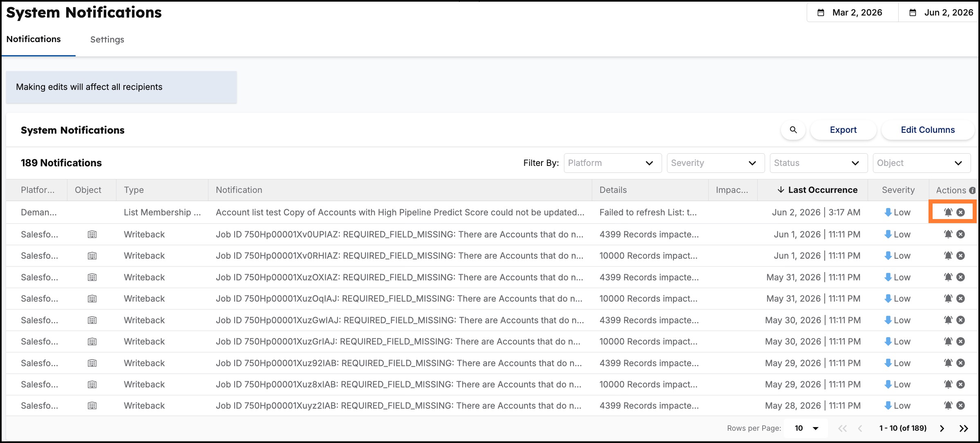The height and width of the screenshot is (443, 980).
Task: Dismiss notification for Job 750Hp00001XuzGrIAJ
Action: click(961, 341)
